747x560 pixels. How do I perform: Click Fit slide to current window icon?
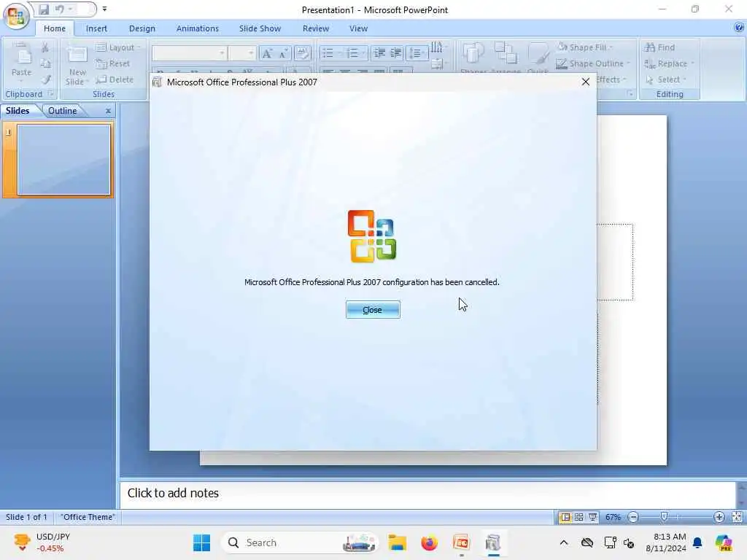[737, 517]
